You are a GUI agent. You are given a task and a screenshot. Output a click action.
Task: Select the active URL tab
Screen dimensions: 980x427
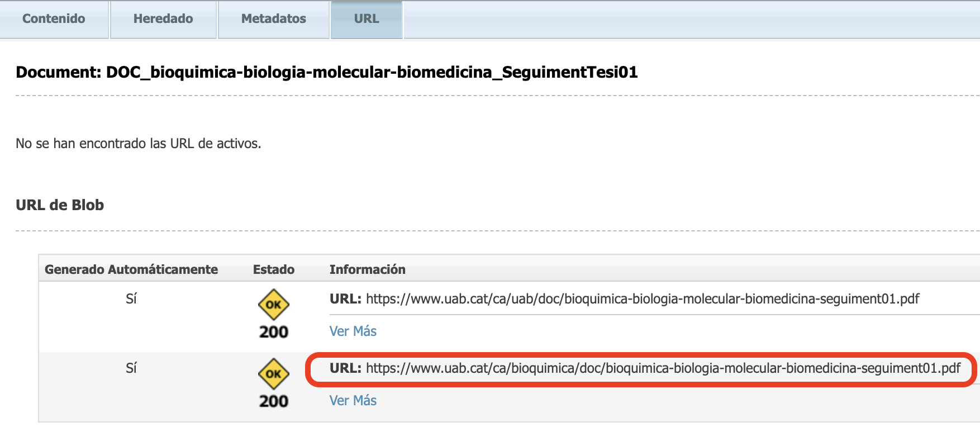[365, 18]
